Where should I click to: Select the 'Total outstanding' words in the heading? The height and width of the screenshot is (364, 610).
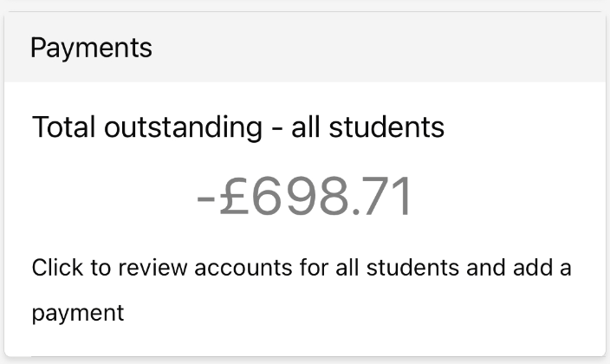pos(146,128)
